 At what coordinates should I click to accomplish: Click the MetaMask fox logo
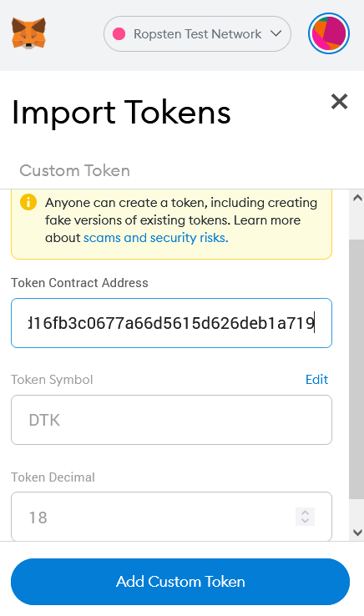[28, 33]
